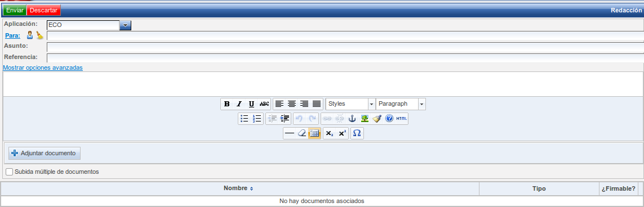This screenshot has width=644, height=207.
Task: Open the Aplicación ECO dropdown
Action: [x=125, y=25]
